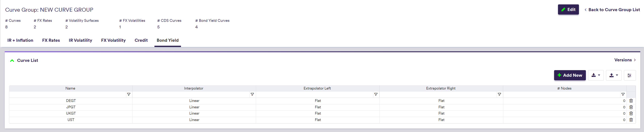This screenshot has height=132, width=644.
Task: Collapse the Curve List panel
Action: point(12,61)
